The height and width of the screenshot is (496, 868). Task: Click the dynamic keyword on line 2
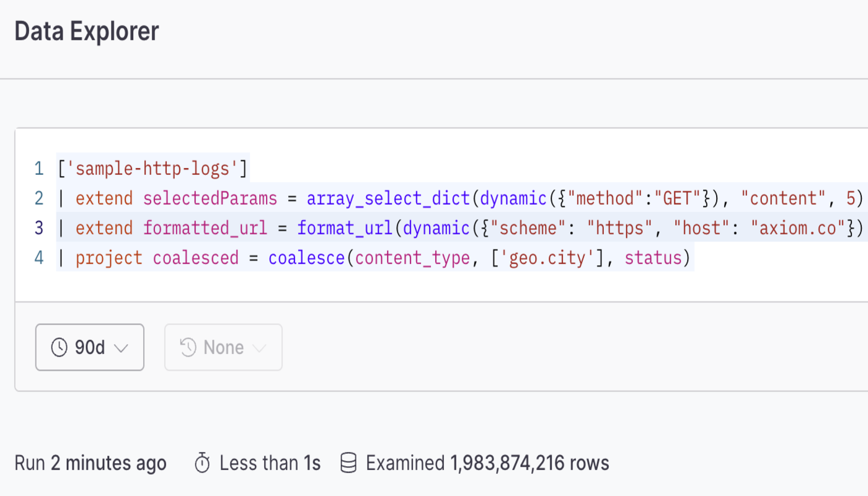512,198
